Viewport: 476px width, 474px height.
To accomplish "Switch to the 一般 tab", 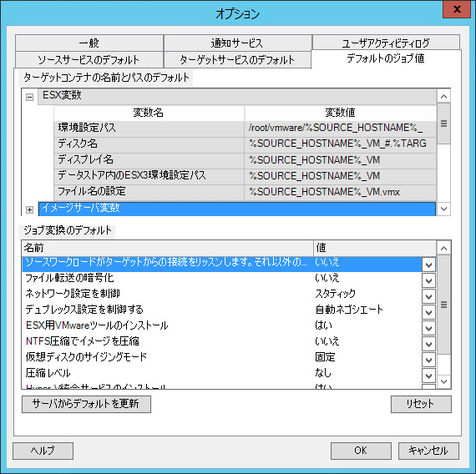I will pos(89,43).
